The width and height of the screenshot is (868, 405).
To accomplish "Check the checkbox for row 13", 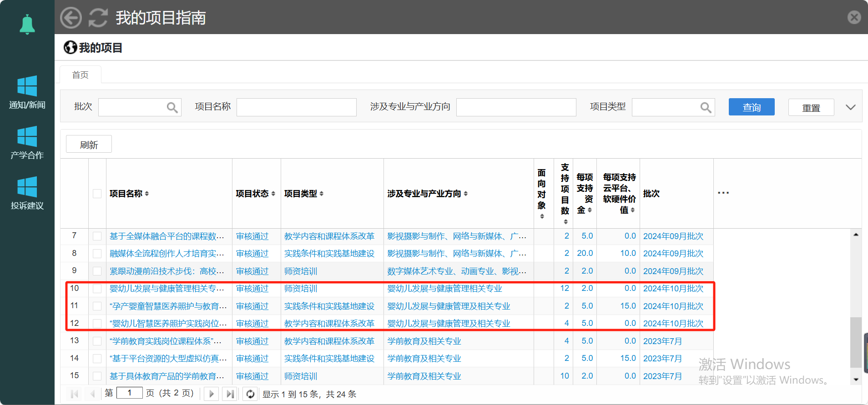I will [x=97, y=341].
